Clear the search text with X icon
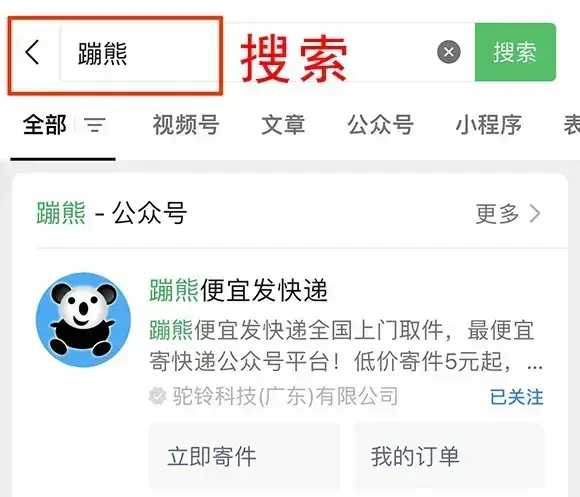The width and height of the screenshot is (580, 497). (449, 52)
